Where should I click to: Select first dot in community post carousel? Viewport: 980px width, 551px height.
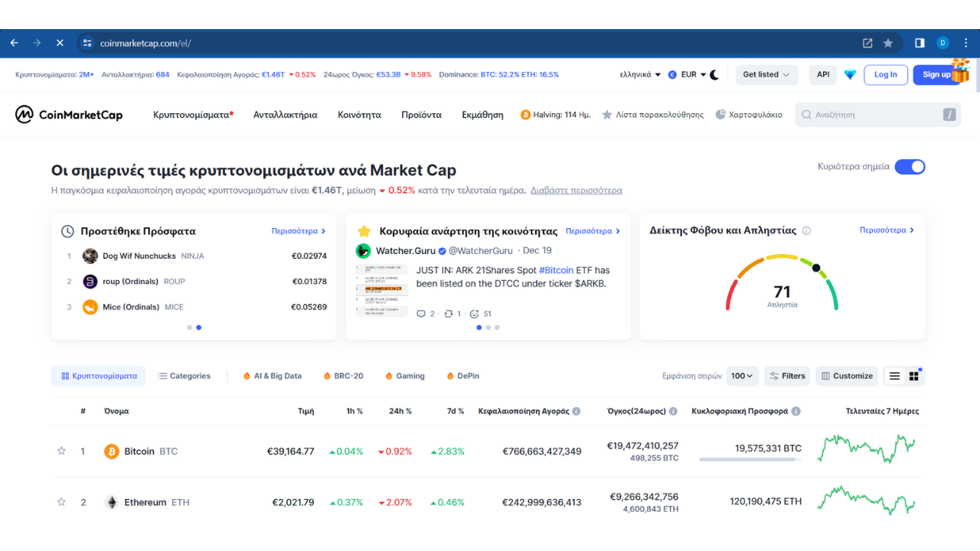click(479, 328)
